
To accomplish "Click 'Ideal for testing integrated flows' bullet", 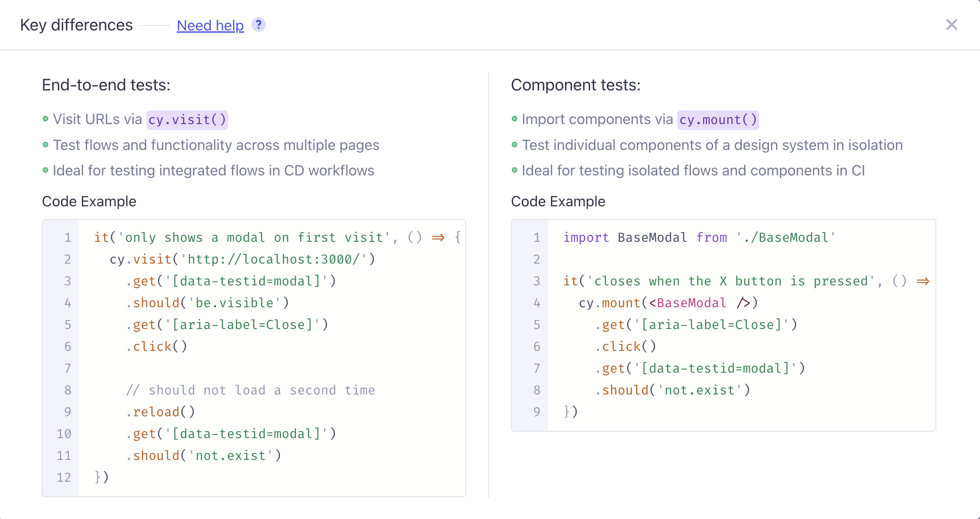I will tap(213, 170).
